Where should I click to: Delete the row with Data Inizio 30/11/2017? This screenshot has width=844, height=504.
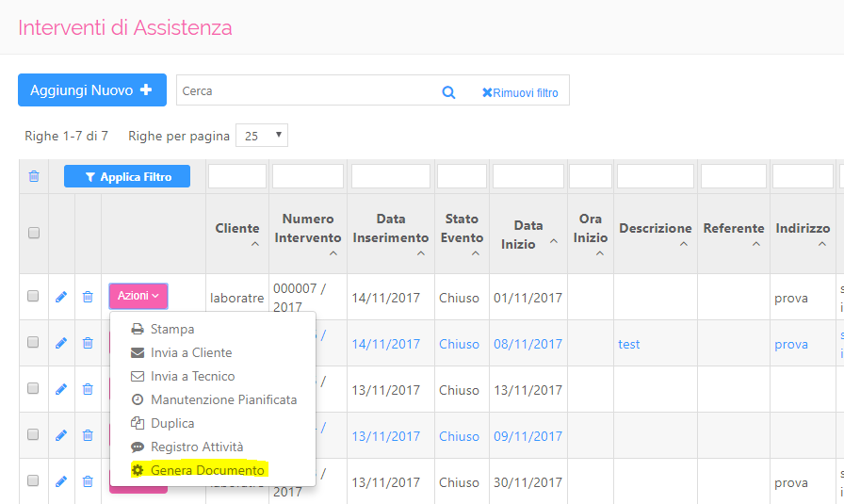click(88, 481)
